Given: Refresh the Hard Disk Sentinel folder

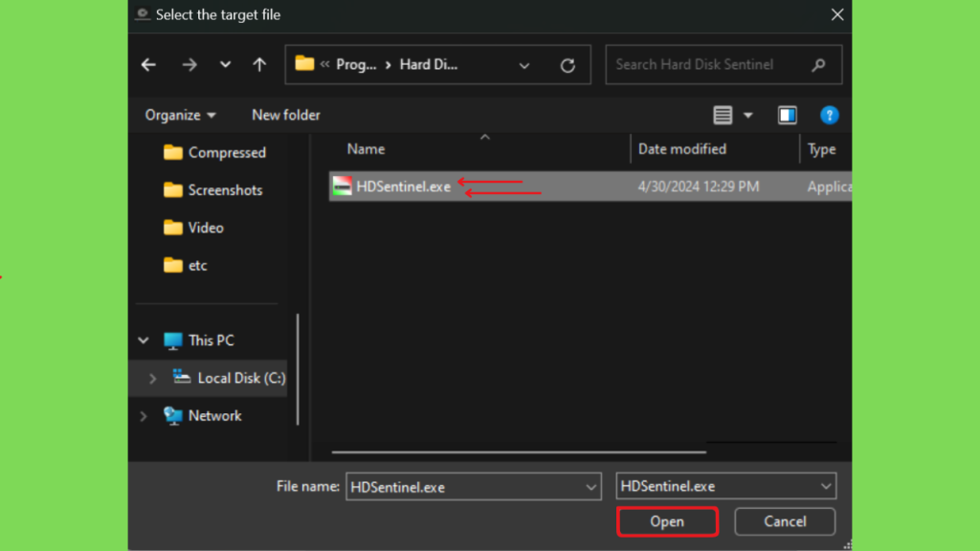Looking at the screenshot, I should point(568,65).
